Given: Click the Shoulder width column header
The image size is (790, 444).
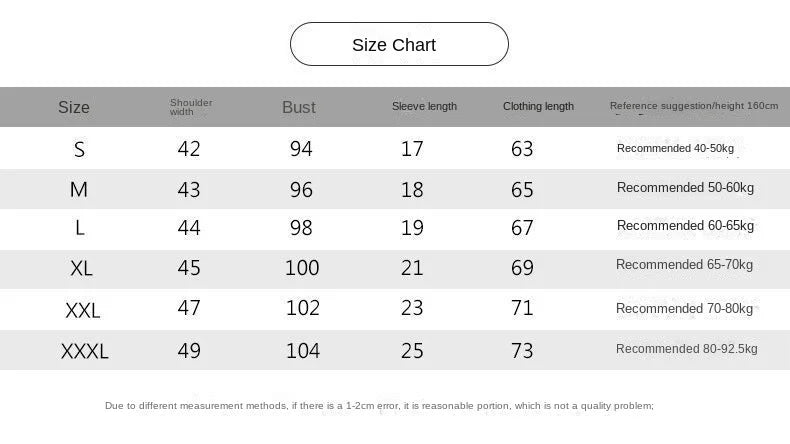Looking at the screenshot, I should [191, 107].
